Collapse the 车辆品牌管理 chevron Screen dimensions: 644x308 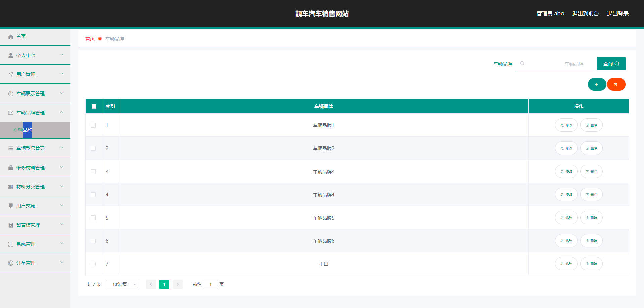(62, 112)
